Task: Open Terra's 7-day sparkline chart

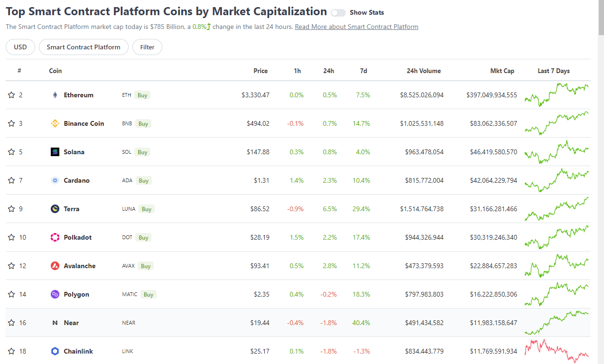Action: [557, 209]
